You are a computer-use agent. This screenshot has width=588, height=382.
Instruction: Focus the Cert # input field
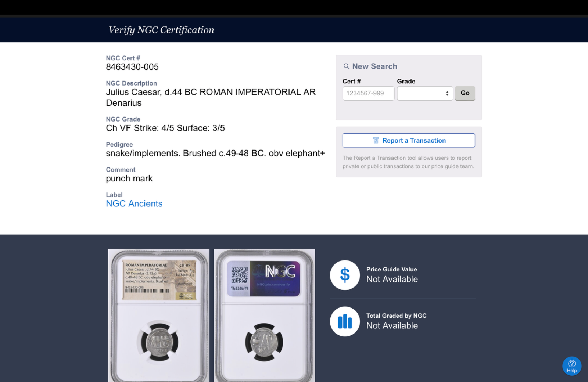coord(368,93)
